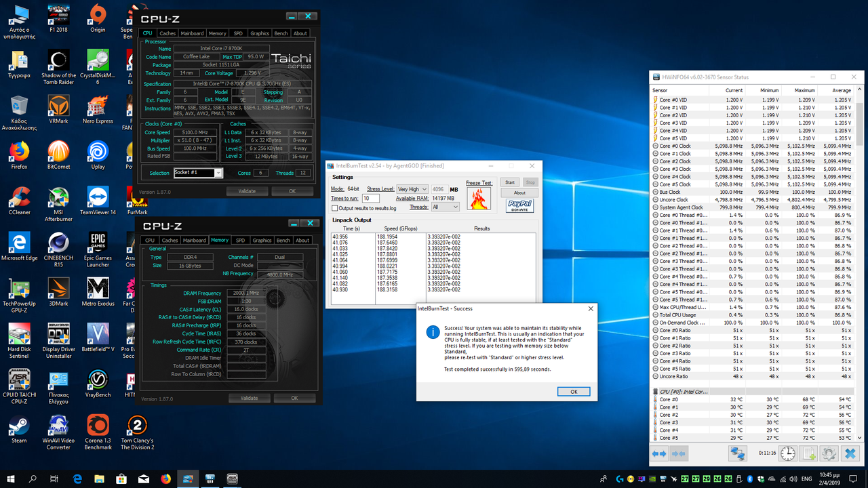Open taskbar search magnifier
Viewport: 868px width, 488px height.
tap(33, 479)
